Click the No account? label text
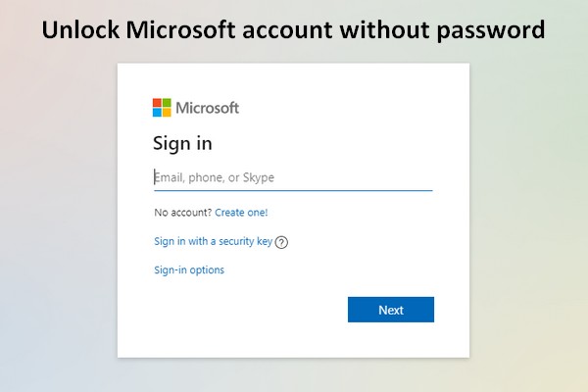Viewport: 588px width, 392px height. 183,213
